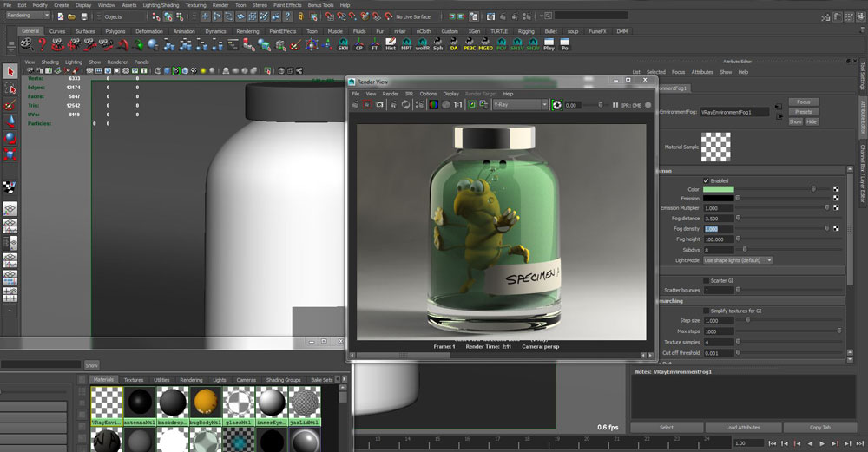Pick the Lasso Select tool

[10, 88]
